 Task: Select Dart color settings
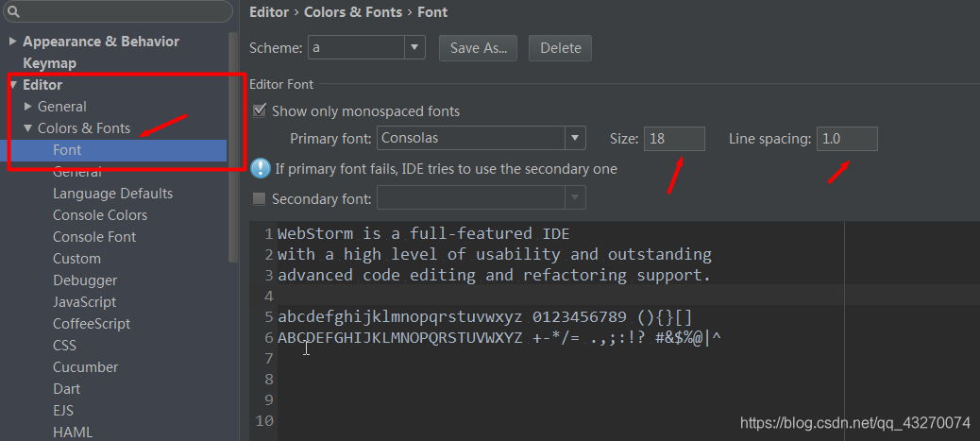click(x=66, y=388)
